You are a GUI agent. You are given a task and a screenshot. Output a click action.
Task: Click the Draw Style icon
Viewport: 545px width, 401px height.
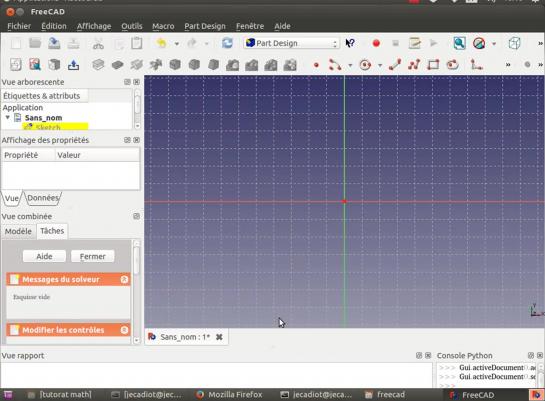pos(479,43)
